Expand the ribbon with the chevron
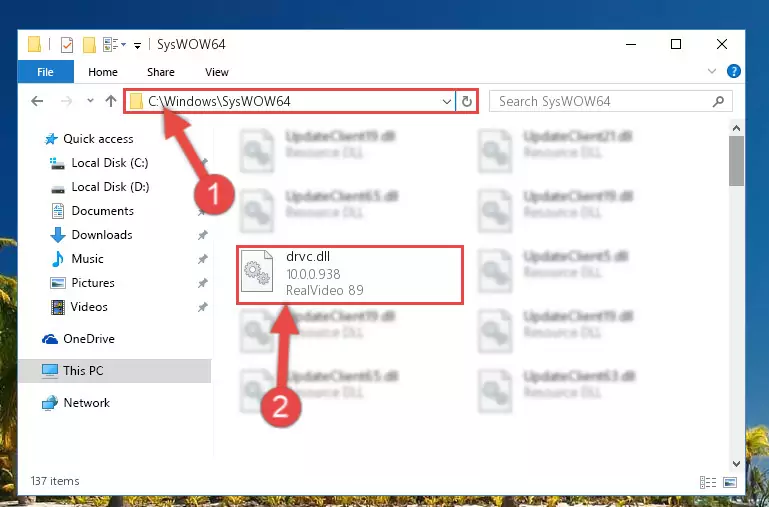Screen dimensions: 769x507 tap(712, 72)
